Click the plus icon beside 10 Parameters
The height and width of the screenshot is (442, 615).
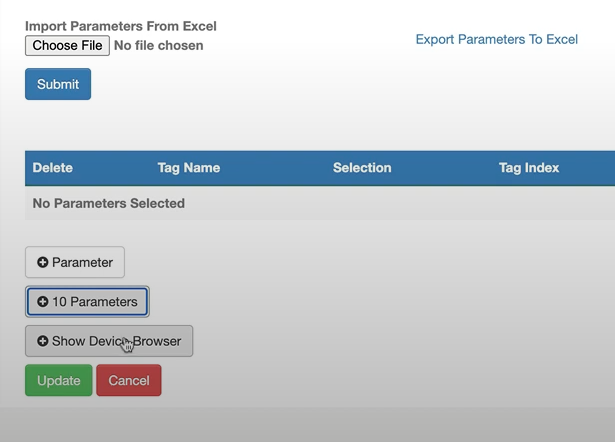[42, 301]
